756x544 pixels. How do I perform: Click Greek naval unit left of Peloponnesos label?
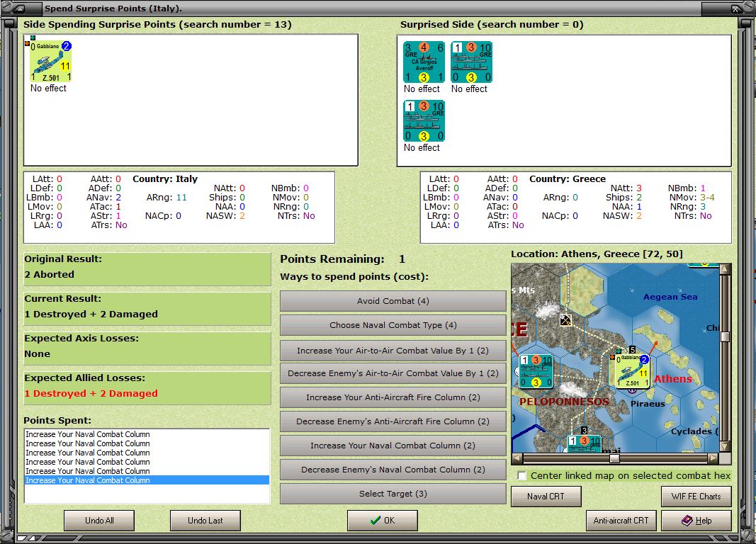pyautogui.click(x=536, y=372)
